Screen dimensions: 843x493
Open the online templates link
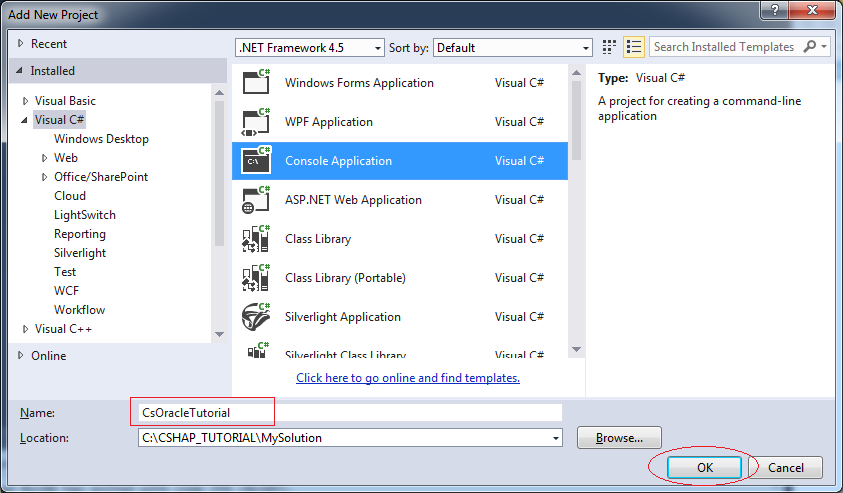tap(408, 378)
